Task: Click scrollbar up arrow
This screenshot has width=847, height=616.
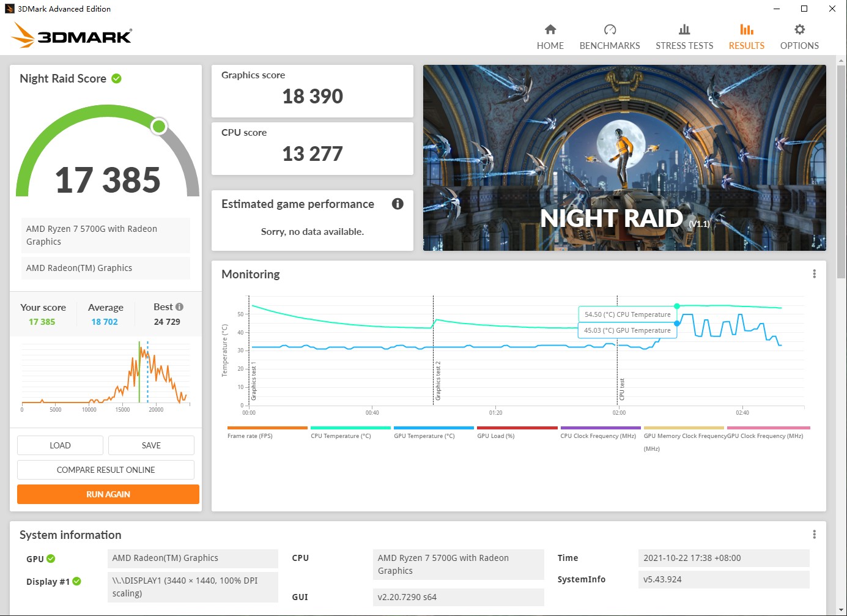Action: click(841, 60)
